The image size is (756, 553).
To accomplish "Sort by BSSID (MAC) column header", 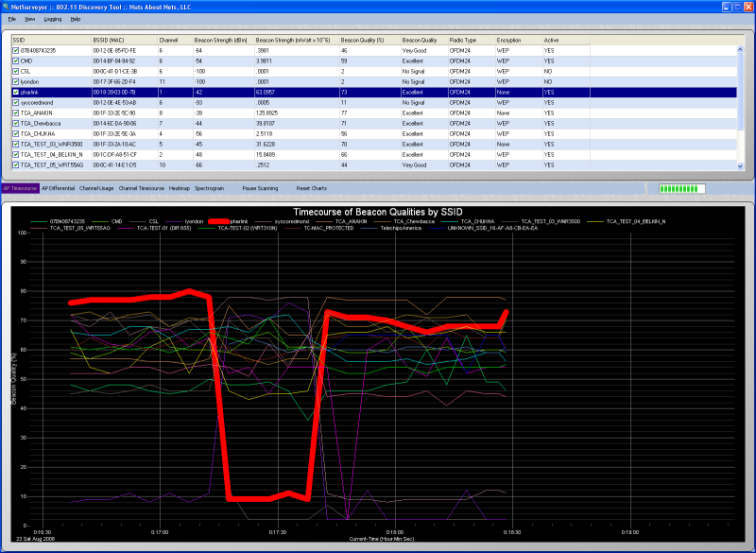I will [x=125, y=40].
